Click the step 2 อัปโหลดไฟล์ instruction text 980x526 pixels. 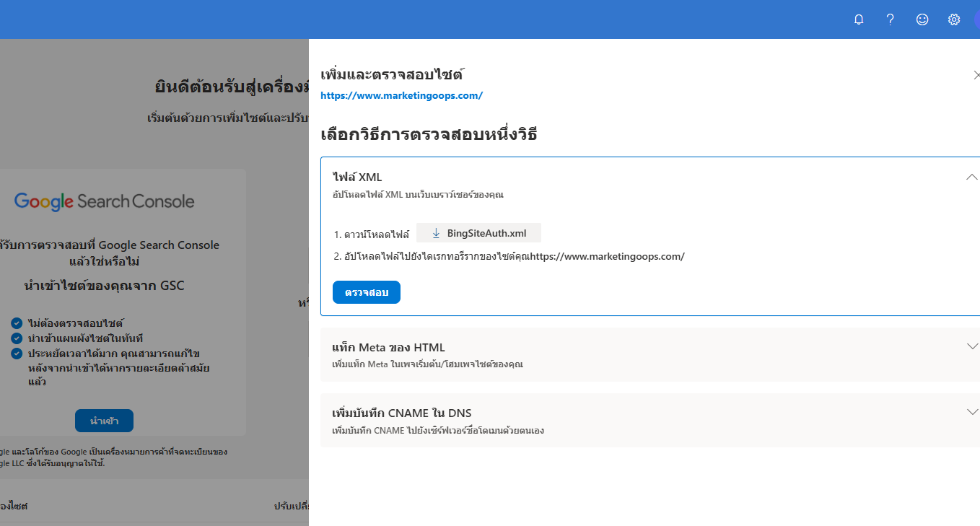click(x=509, y=256)
